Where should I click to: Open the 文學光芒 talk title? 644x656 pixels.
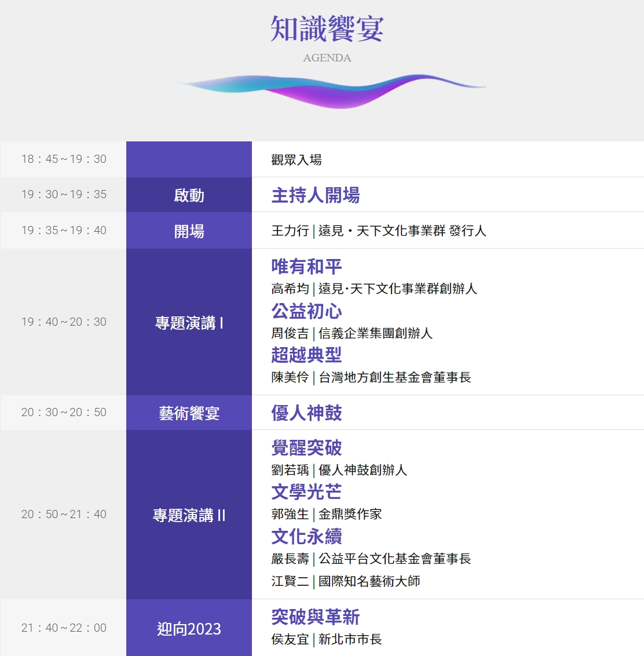pyautogui.click(x=306, y=492)
